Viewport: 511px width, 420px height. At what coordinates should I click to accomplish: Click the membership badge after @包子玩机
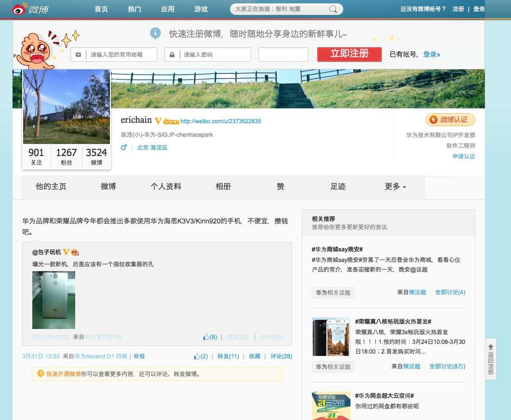click(x=75, y=252)
